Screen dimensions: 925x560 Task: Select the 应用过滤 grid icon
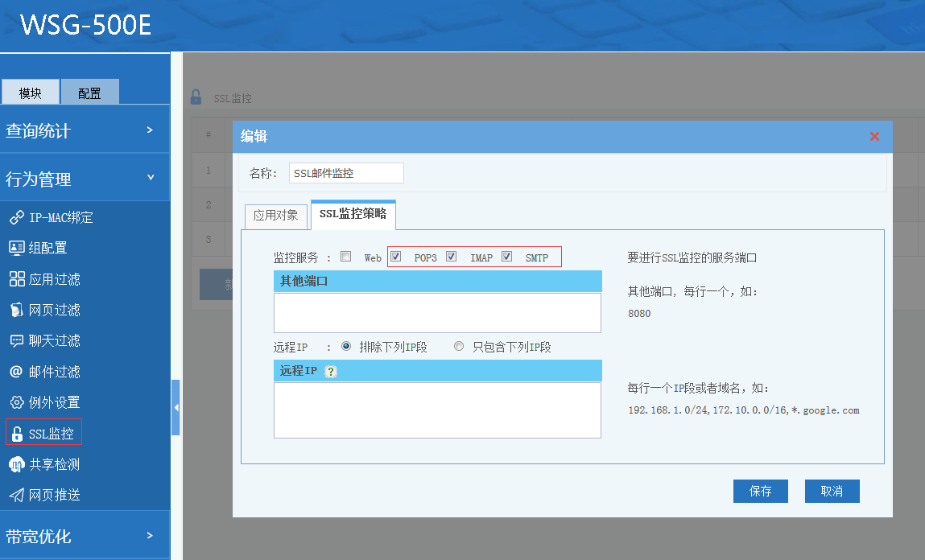point(16,279)
